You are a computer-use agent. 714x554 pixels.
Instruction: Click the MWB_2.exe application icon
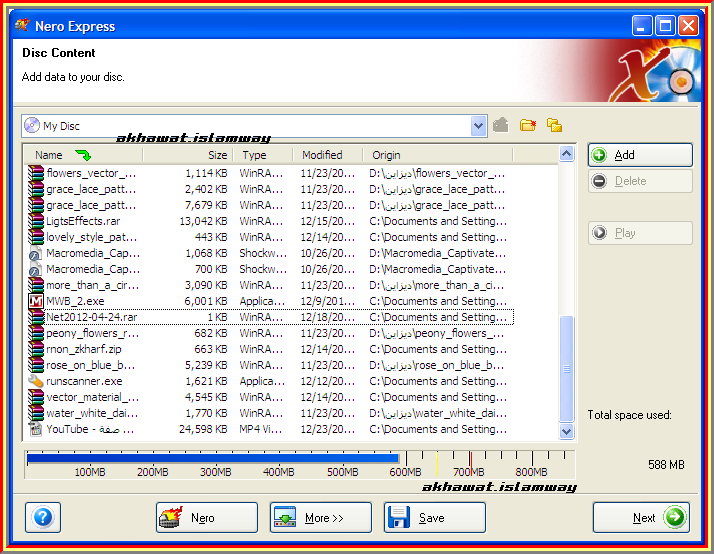(x=36, y=301)
